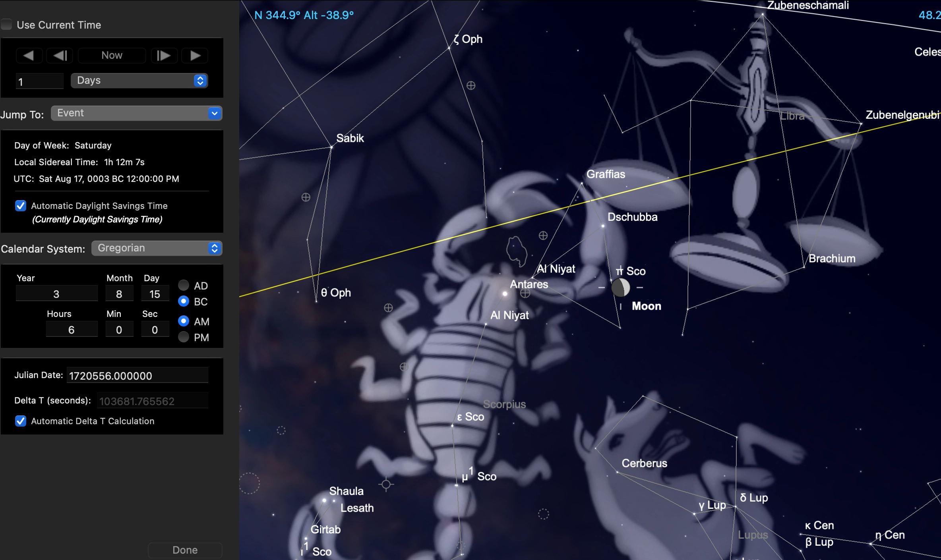This screenshot has width=941, height=560.
Task: Click the deep-sky marker near ζ Oph
Action: 471,85
